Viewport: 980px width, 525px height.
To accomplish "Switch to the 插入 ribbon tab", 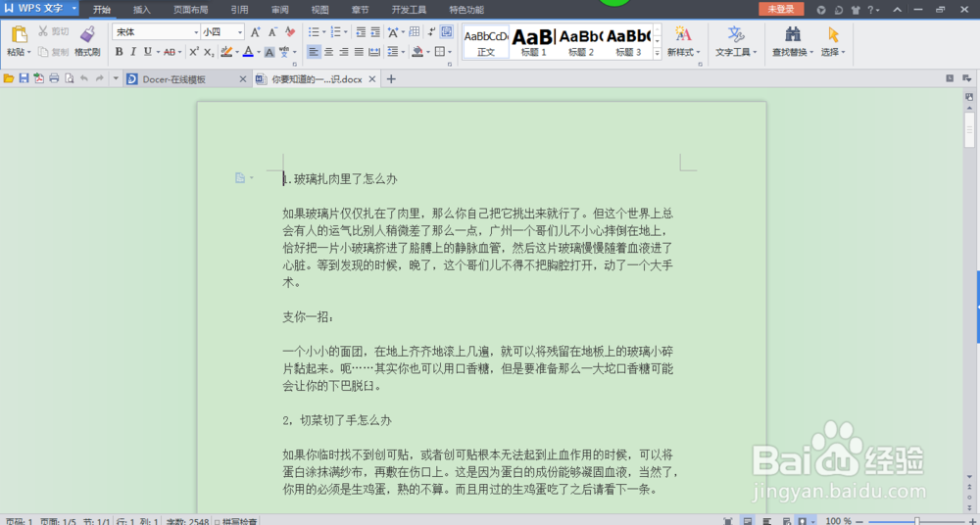I will [142, 10].
